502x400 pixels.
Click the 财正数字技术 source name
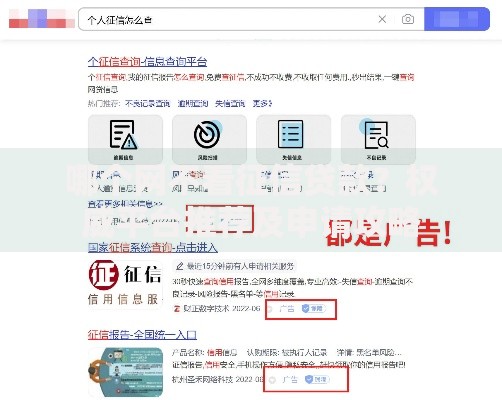coord(206,309)
